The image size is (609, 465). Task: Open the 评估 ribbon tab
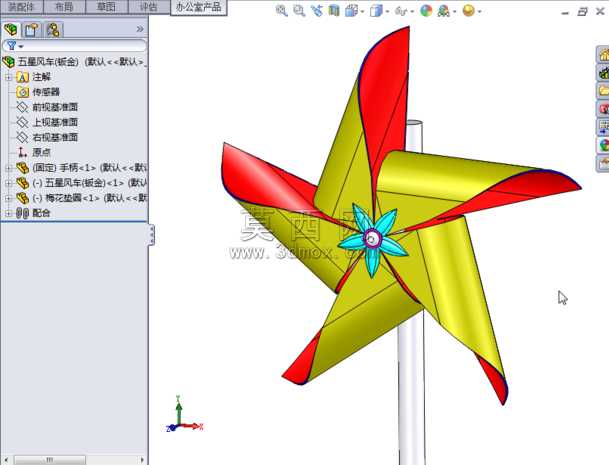pos(148,7)
